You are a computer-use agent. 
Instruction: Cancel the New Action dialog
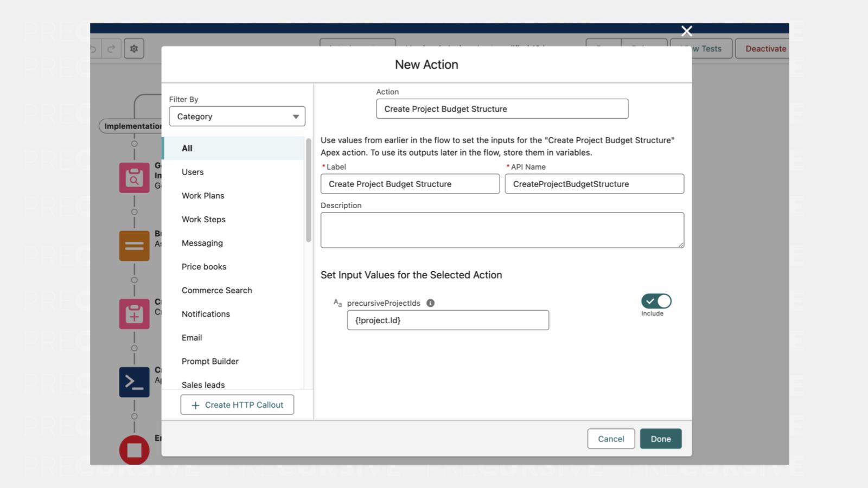[x=611, y=439]
